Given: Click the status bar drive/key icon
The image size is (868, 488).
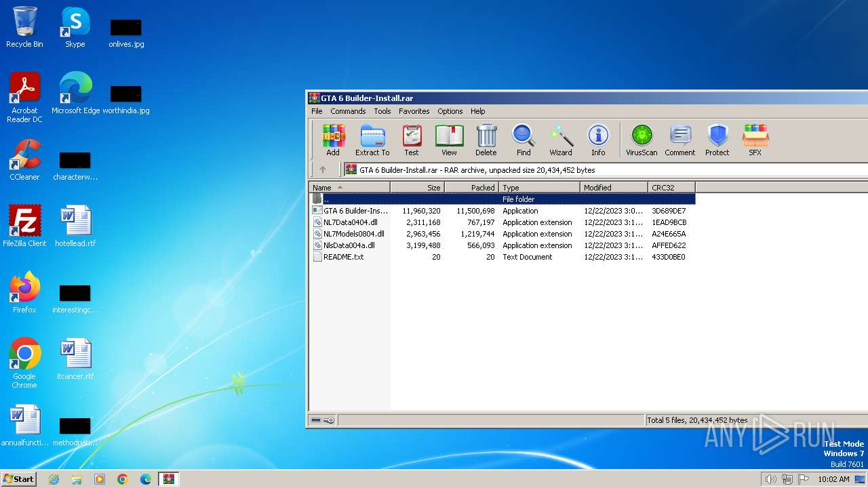Looking at the screenshot, I should pos(323,420).
